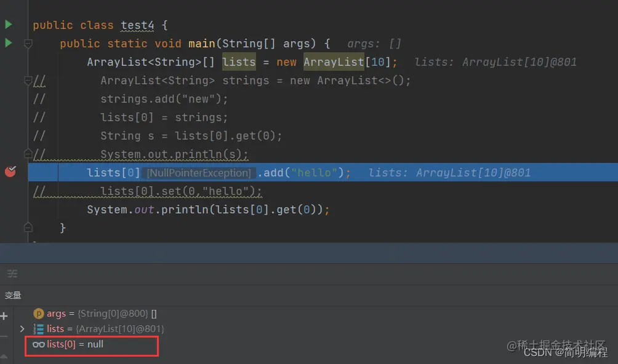Click the commented lists[0] = strings line

tap(164, 117)
